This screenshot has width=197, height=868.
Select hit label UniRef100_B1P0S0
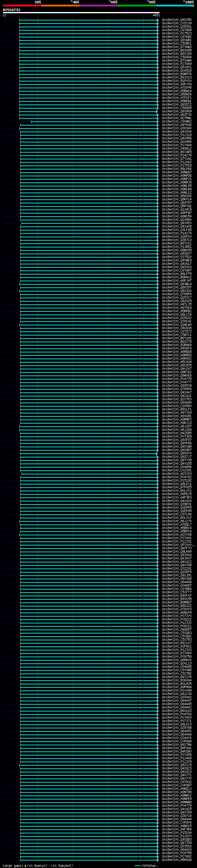(176, 81)
